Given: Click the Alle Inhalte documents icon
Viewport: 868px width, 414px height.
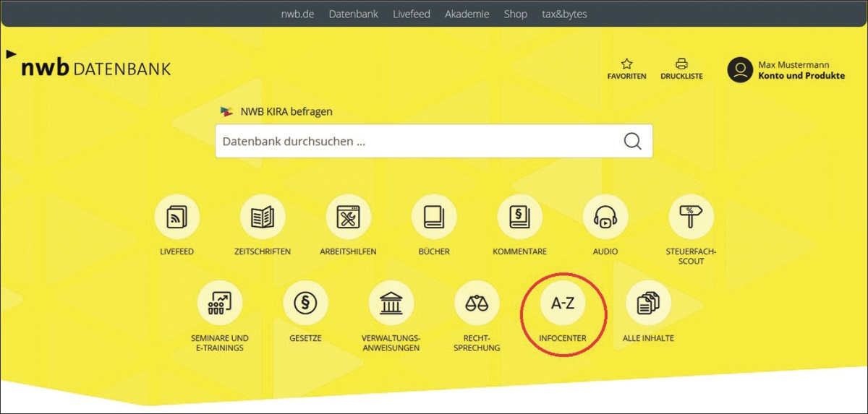Looking at the screenshot, I should click(648, 303).
